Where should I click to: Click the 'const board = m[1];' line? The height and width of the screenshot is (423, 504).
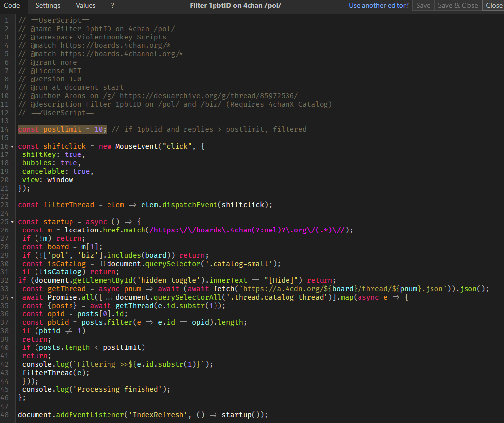pos(62,247)
